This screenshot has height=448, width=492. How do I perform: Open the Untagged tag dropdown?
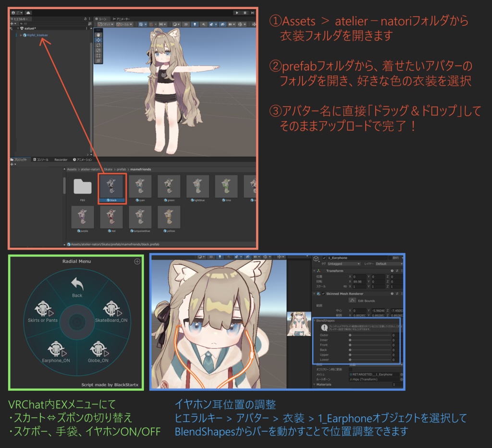[x=344, y=264]
